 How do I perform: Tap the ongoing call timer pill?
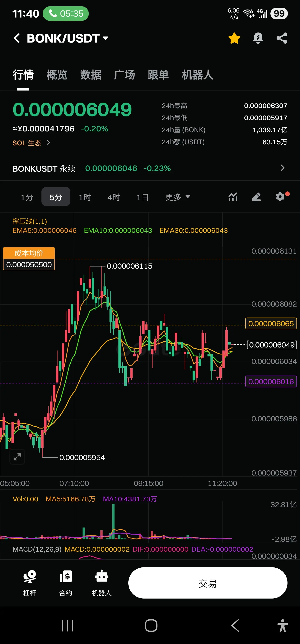(x=66, y=14)
